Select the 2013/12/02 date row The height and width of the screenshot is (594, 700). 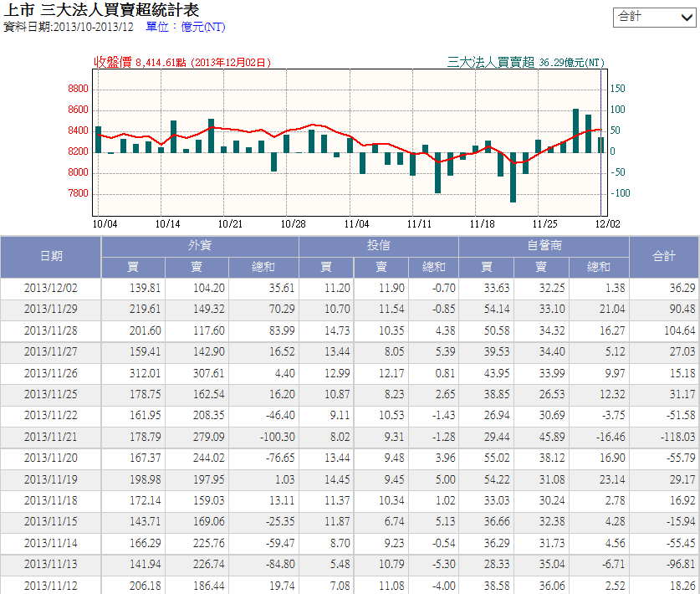pyautogui.click(x=350, y=288)
